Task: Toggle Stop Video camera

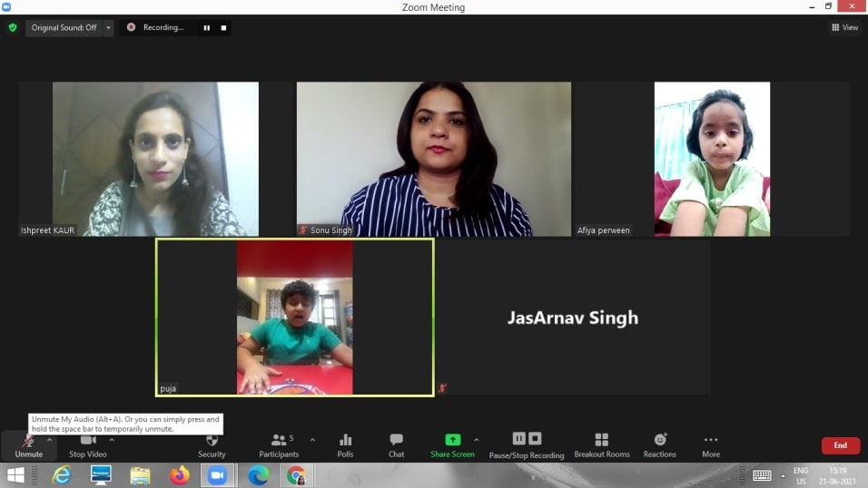Action: tap(88, 441)
